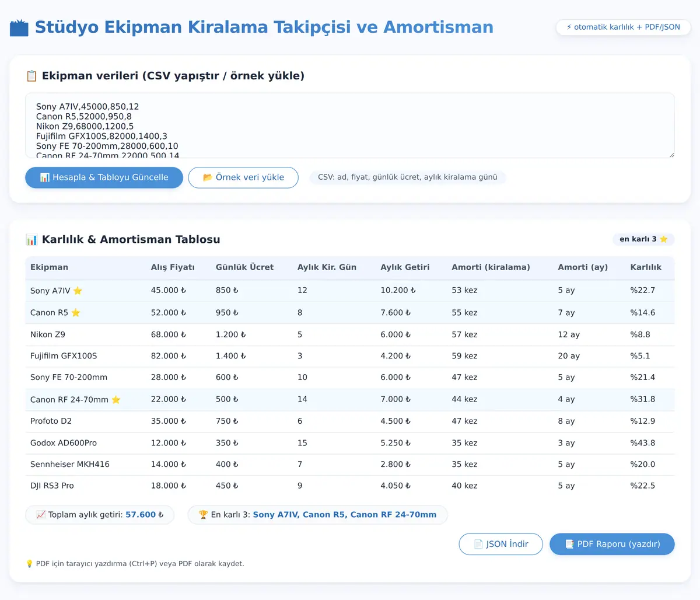Click the clipboard icon next to Ekipman verileri
Viewport: 700px width, 600px height.
(32, 76)
